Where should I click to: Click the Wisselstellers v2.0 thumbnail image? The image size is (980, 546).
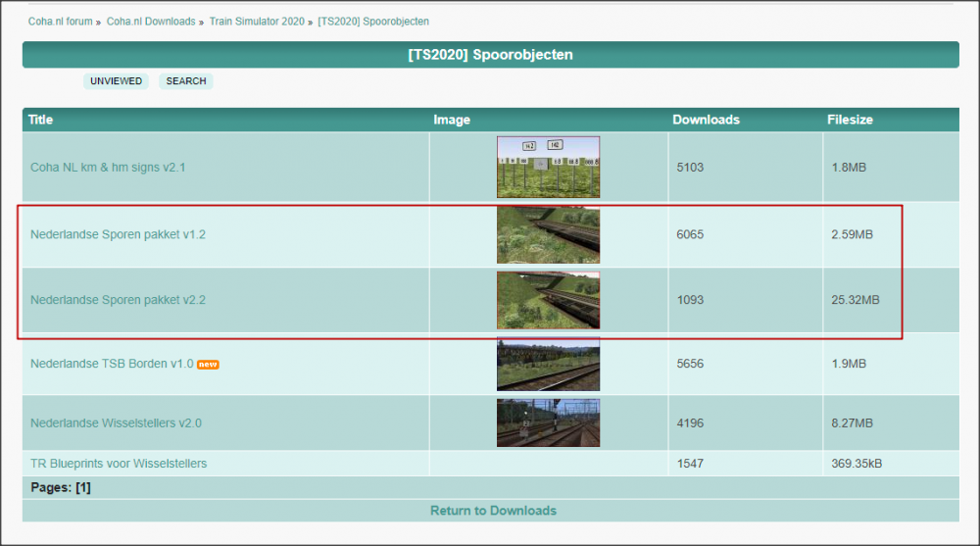(x=548, y=423)
